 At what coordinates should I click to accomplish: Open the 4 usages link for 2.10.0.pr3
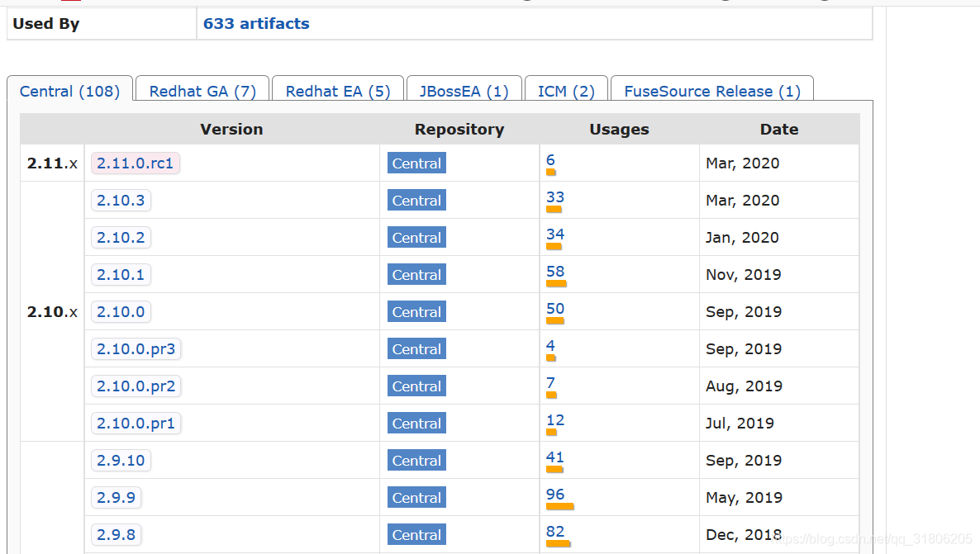point(550,346)
